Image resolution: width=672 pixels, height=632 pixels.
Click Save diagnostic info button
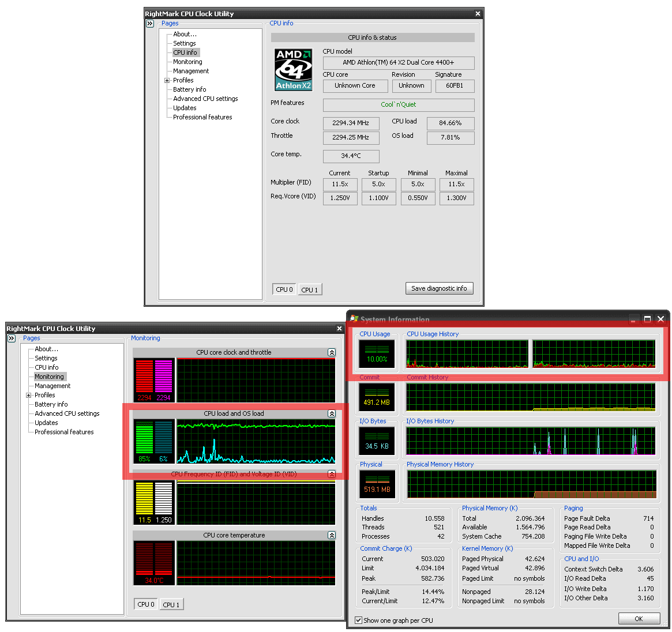point(440,288)
